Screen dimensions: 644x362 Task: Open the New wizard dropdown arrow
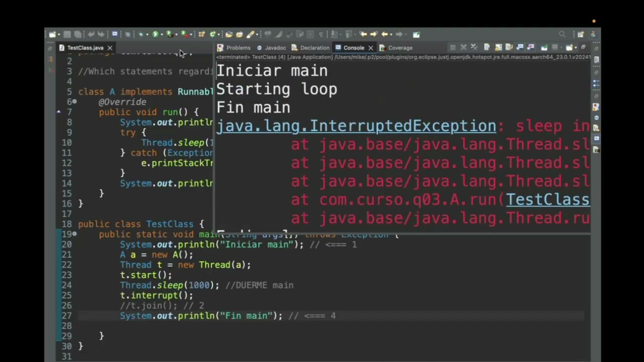(59, 35)
